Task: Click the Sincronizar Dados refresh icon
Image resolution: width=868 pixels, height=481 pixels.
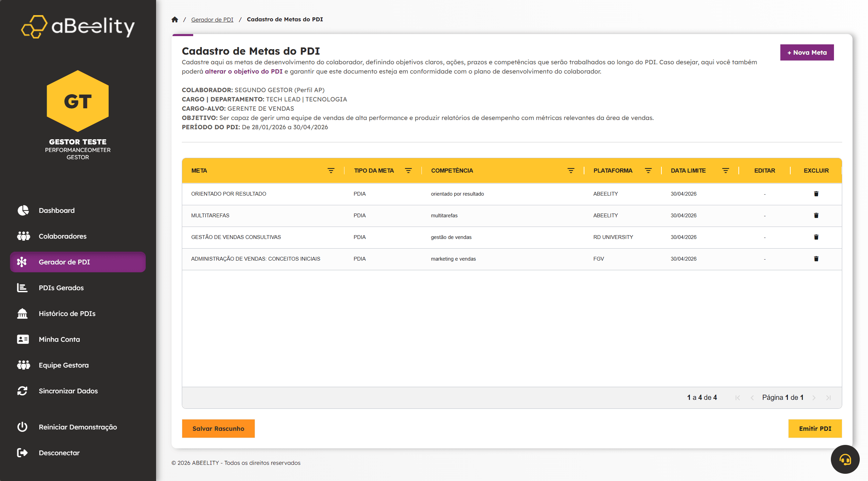Action: (23, 391)
